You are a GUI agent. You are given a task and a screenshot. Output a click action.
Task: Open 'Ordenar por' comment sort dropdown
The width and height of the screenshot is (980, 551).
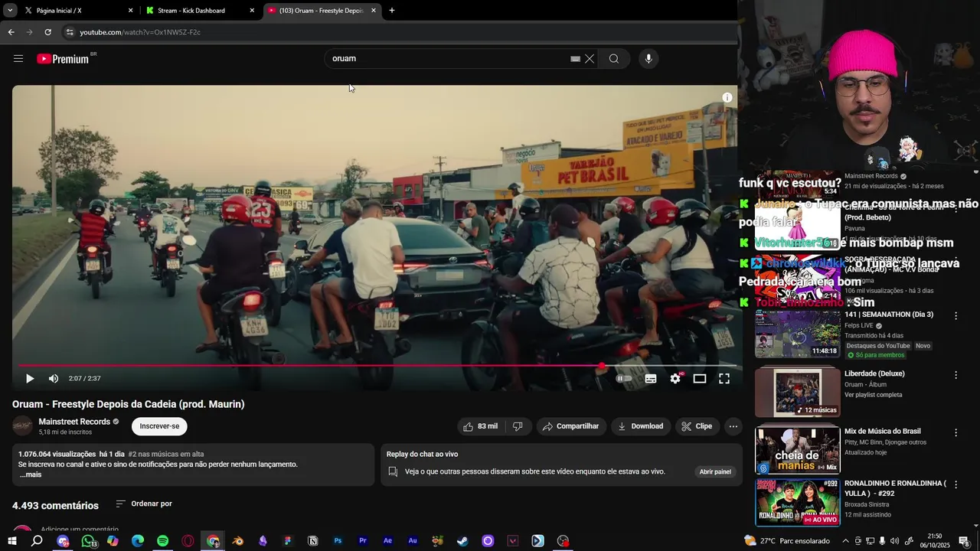144,504
